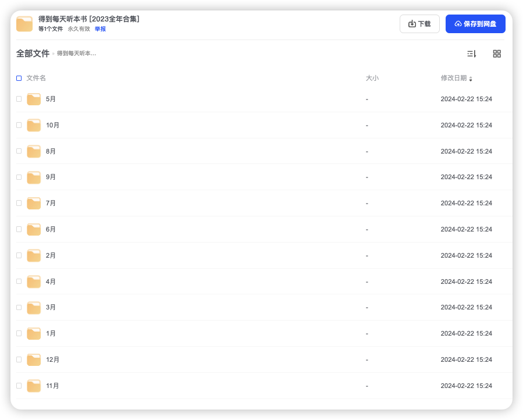Click the share folder icon in header
523x420 pixels.
tap(24, 24)
